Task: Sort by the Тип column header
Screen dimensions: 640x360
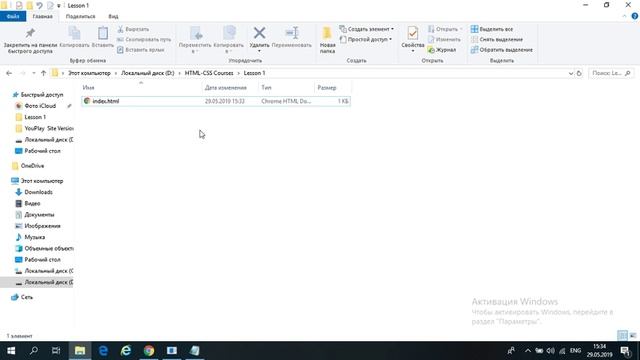Action: (x=266, y=88)
